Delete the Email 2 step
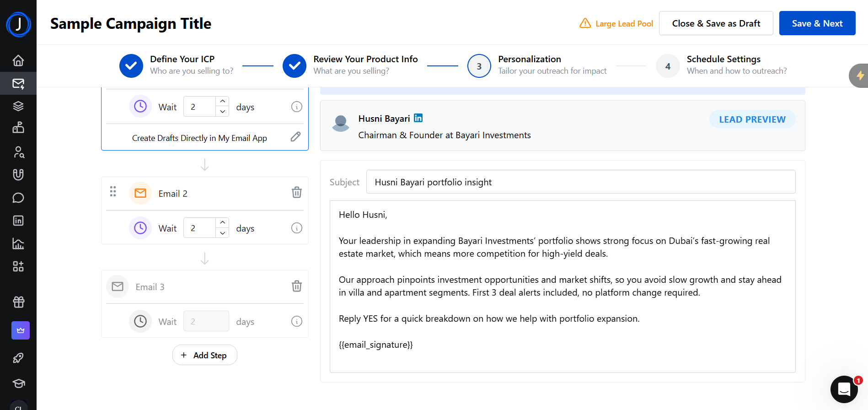Screen dimensions: 868x410 (296, 193)
